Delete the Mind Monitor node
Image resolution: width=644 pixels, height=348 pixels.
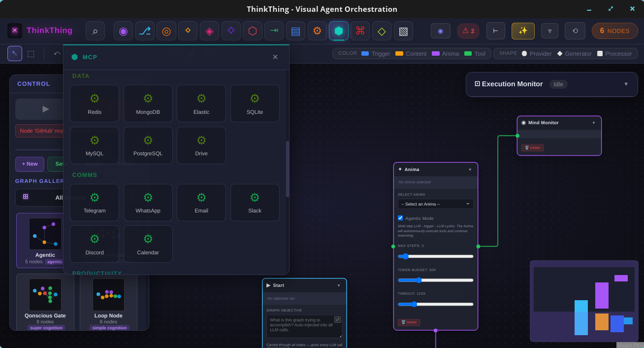tap(532, 148)
